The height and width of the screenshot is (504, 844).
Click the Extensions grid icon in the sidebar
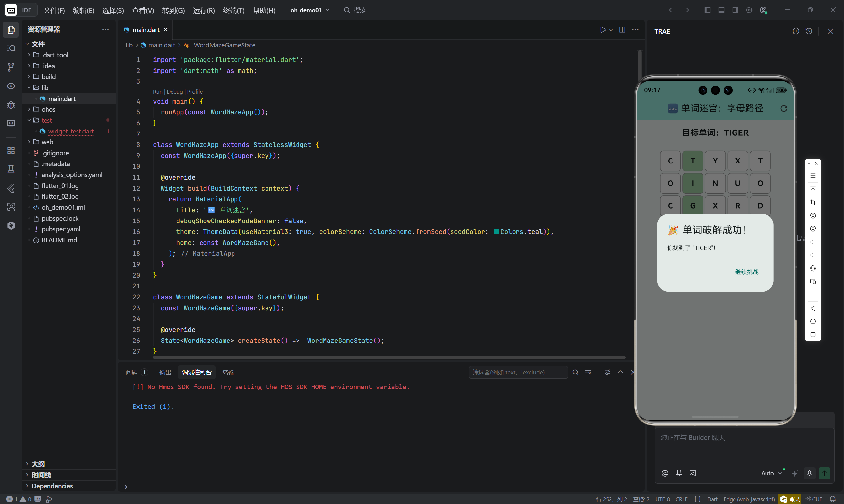coord(11,150)
